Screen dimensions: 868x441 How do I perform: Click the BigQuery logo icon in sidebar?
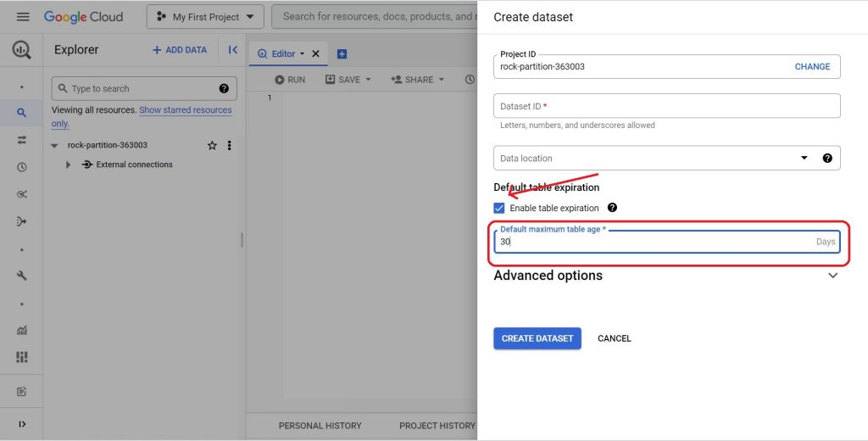click(x=21, y=50)
